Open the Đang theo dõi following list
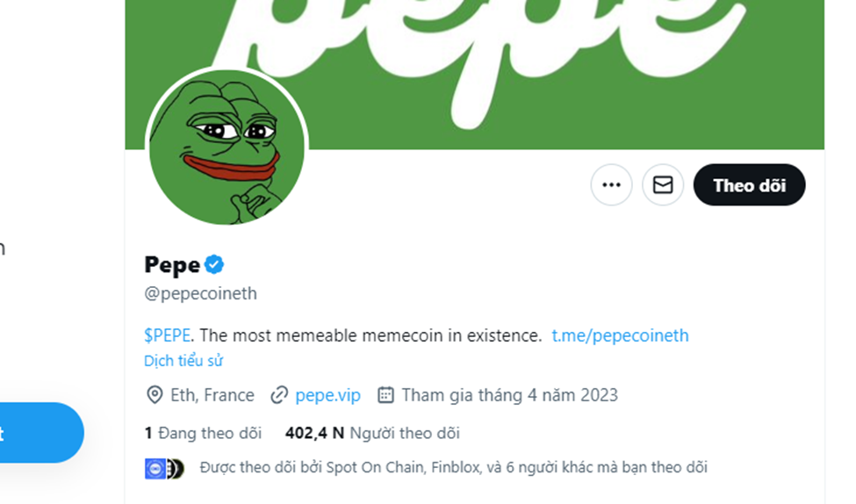This screenshot has width=856, height=504. [203, 433]
